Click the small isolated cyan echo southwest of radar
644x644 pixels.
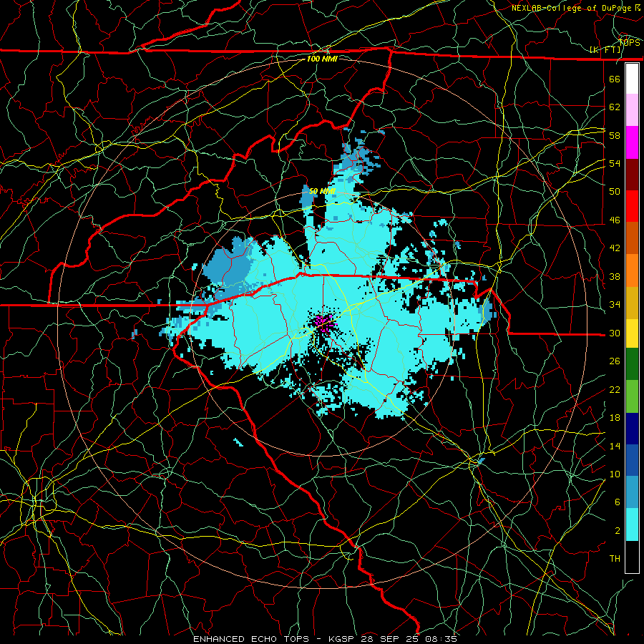pos(238,442)
